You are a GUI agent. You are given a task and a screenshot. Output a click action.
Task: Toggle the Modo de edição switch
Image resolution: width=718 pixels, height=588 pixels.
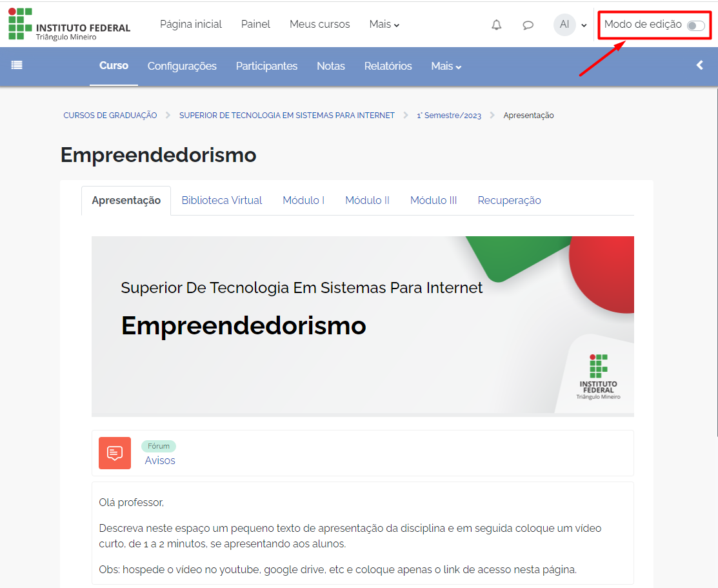(x=695, y=25)
